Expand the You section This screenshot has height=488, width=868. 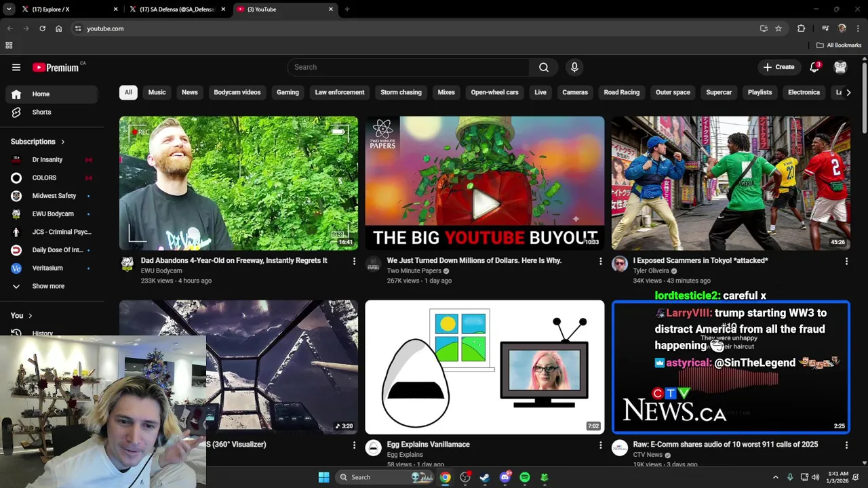[21, 315]
